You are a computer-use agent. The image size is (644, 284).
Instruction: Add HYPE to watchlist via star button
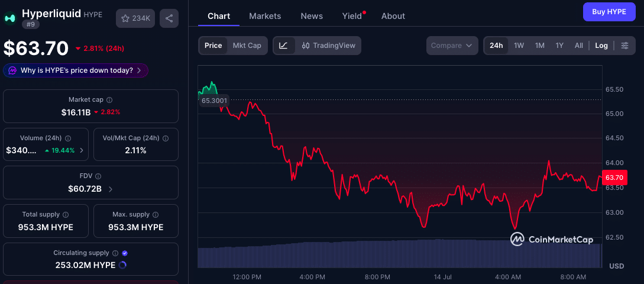pyautogui.click(x=135, y=18)
